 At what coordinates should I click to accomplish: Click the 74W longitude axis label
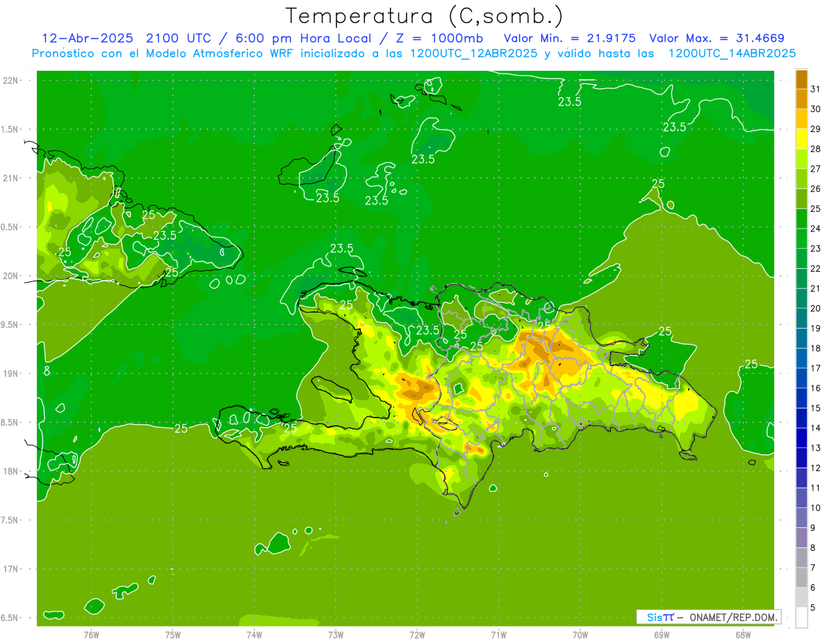(254, 635)
